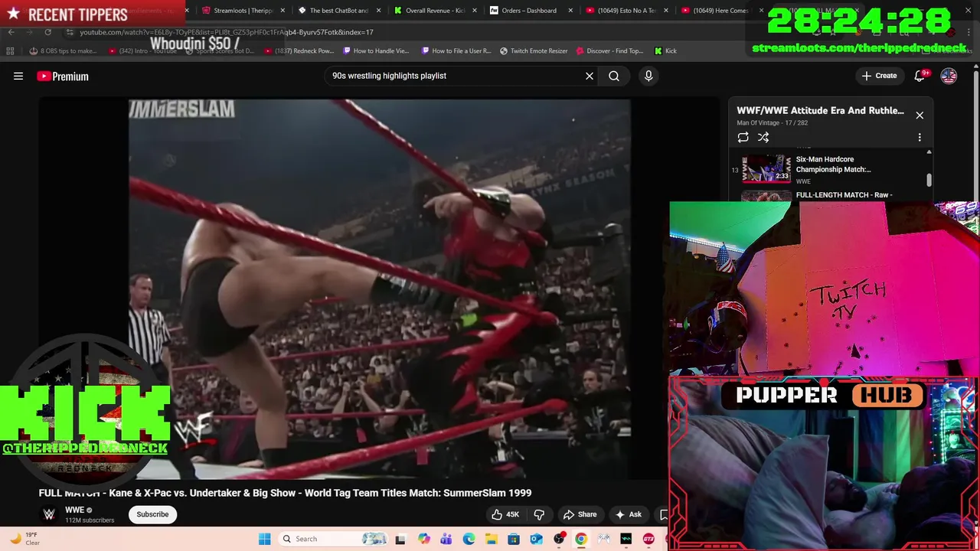Screen dimensions: 980x551
Task: Go back with the browser back arrow
Action: point(11,32)
